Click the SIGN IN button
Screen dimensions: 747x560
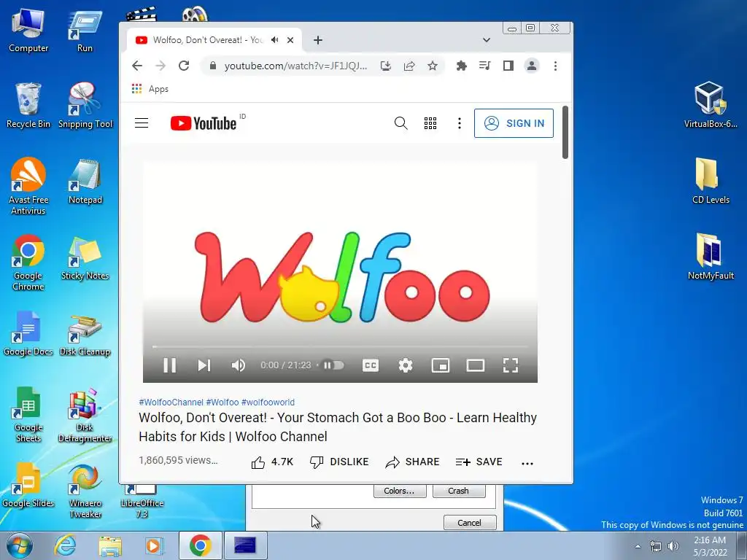514,123
